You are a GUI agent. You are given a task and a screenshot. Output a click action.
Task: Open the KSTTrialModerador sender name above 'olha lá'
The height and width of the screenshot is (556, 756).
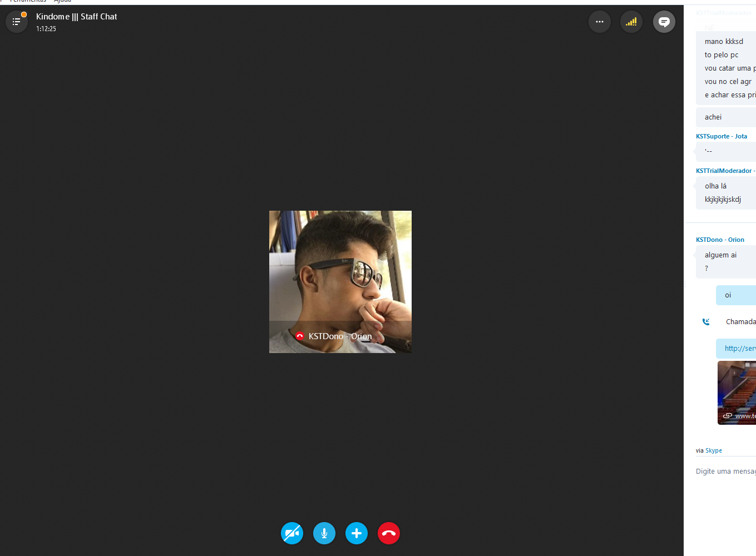[725, 171]
